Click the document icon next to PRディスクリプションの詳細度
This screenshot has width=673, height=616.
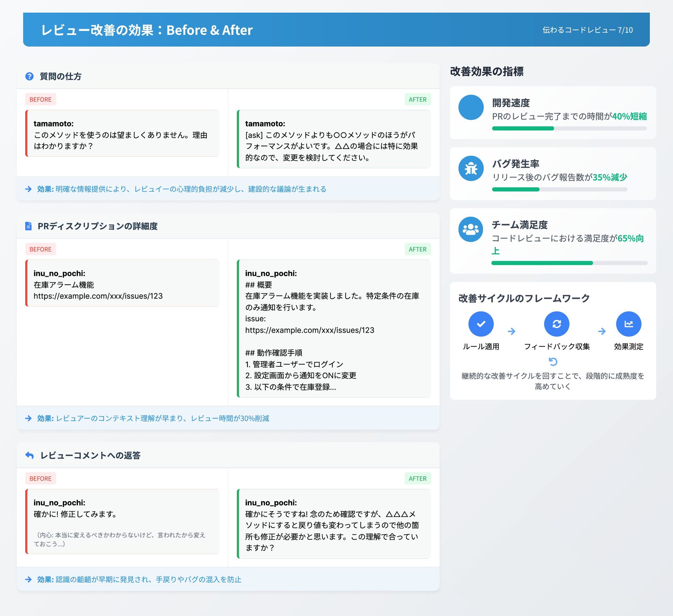click(28, 226)
